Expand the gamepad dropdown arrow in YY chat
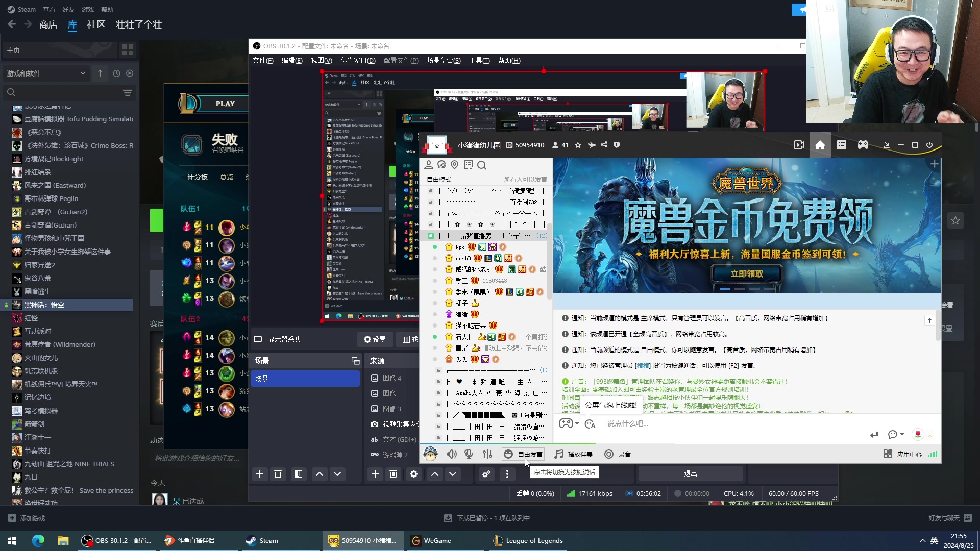 [x=577, y=423]
